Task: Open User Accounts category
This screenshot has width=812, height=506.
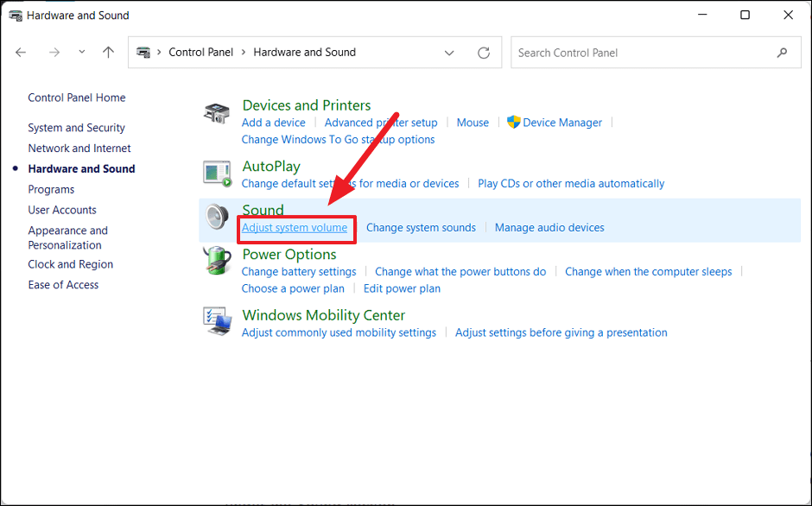Action: [x=62, y=210]
